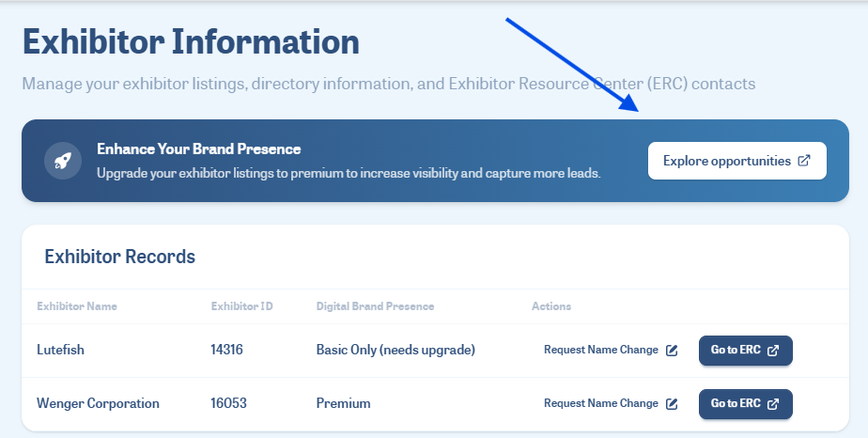Click the rocket icon in the banner

(63, 161)
